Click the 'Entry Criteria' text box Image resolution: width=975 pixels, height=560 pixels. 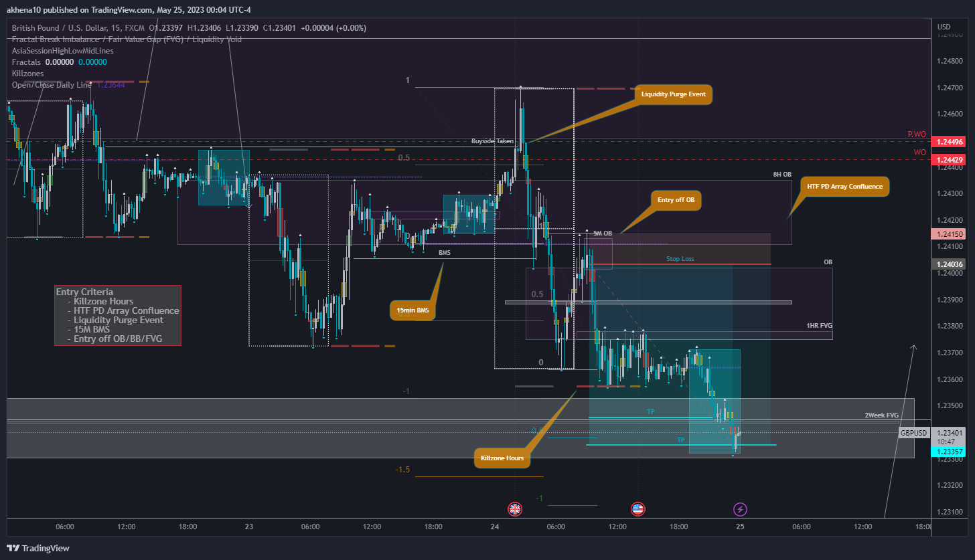point(118,315)
